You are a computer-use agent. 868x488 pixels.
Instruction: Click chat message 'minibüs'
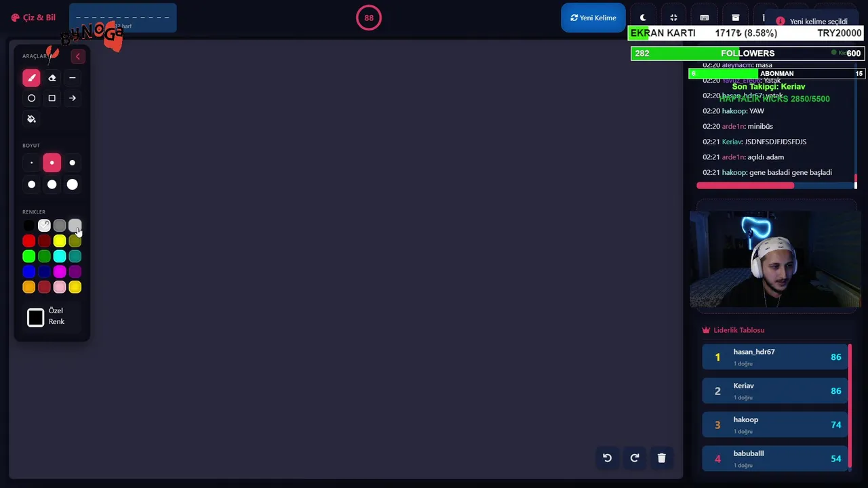760,126
